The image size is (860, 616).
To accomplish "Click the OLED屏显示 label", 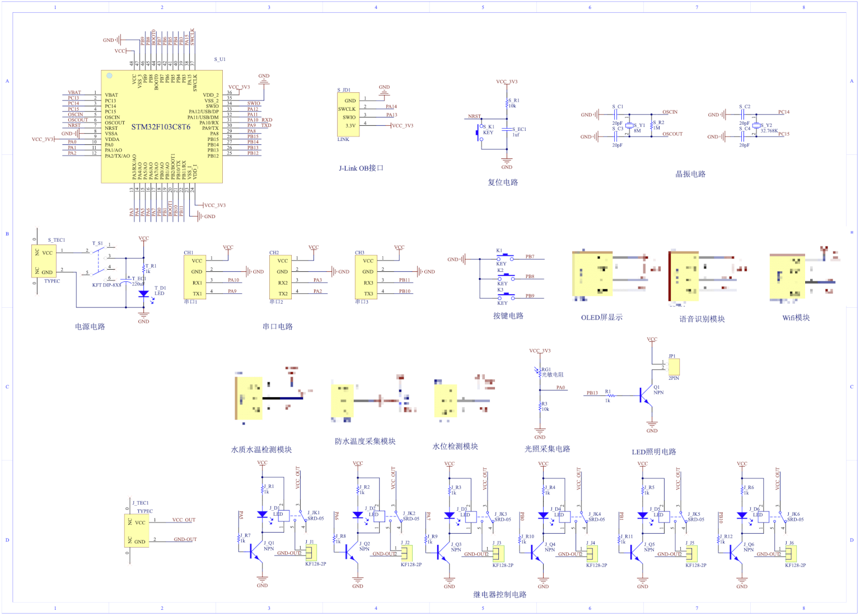I will click(x=602, y=318).
